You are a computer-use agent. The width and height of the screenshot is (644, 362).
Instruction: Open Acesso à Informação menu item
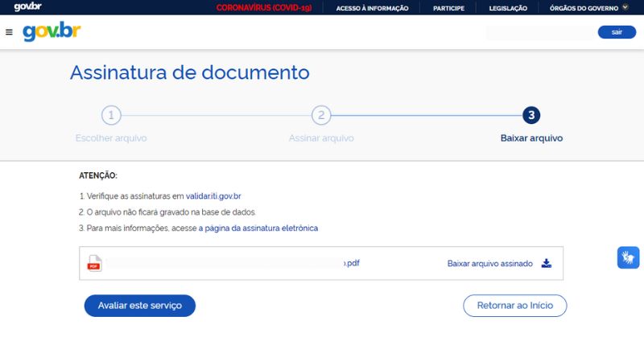coord(372,8)
